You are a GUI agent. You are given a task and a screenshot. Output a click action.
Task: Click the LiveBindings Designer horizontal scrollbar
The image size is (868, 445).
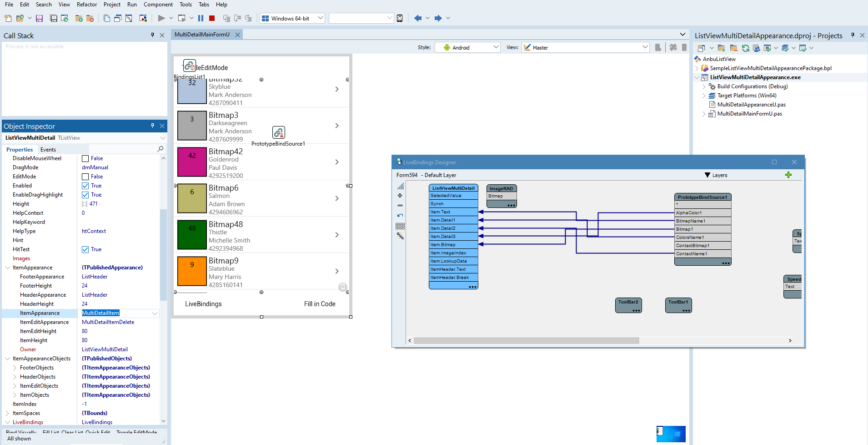click(527, 340)
